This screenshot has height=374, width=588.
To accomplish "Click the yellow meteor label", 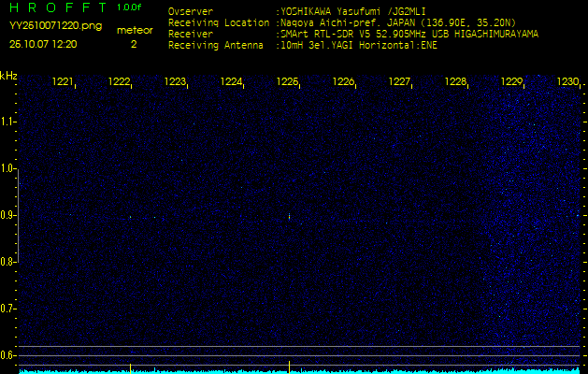I will [x=134, y=30].
